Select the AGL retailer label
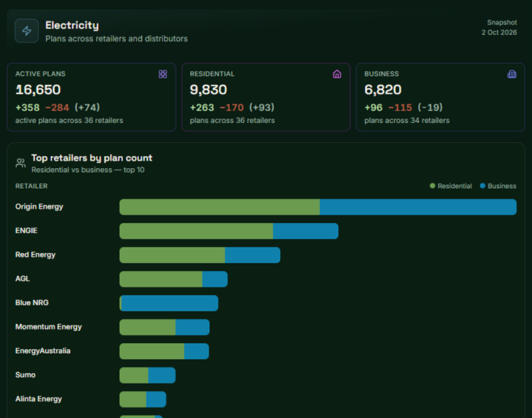This screenshot has height=418, width=532. [x=22, y=279]
